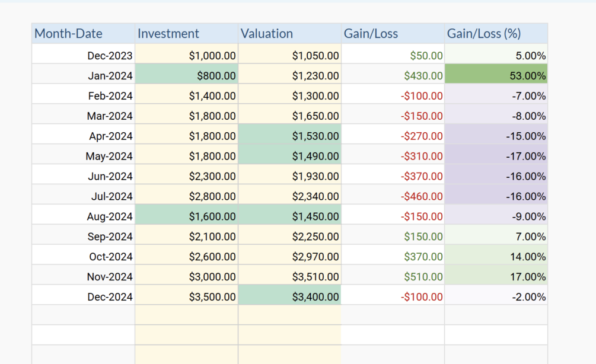The image size is (596, 364).
Task: Click the $3,400.00 valuation cell
Action: (x=289, y=297)
